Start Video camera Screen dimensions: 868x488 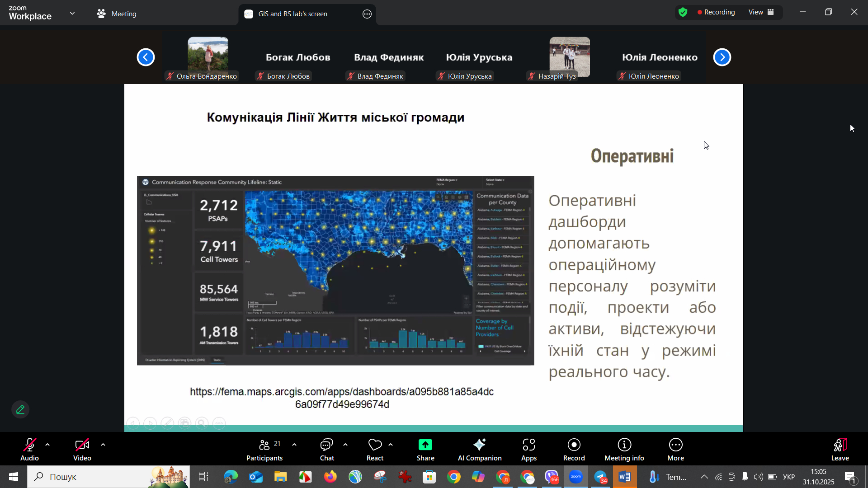(82, 449)
